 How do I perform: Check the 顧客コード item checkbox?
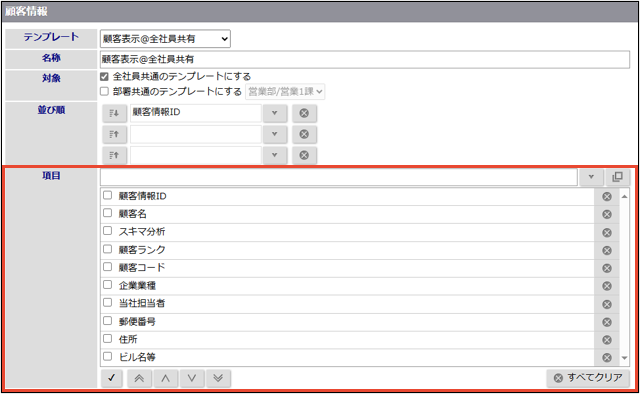107,267
